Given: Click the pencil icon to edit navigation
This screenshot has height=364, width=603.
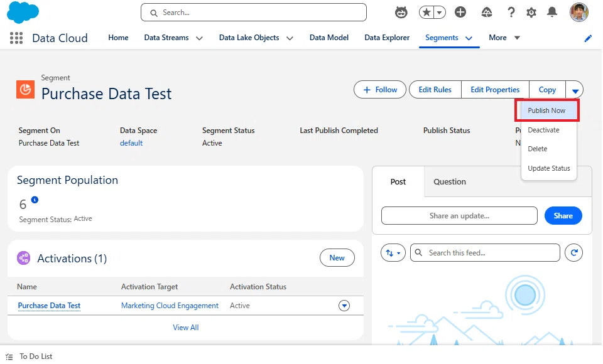Looking at the screenshot, I should (588, 38).
